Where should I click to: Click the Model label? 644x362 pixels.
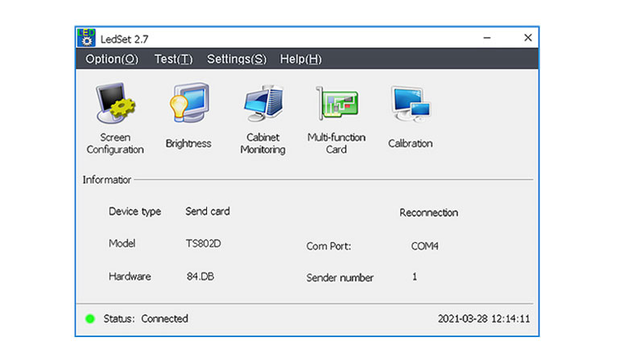coord(122,244)
